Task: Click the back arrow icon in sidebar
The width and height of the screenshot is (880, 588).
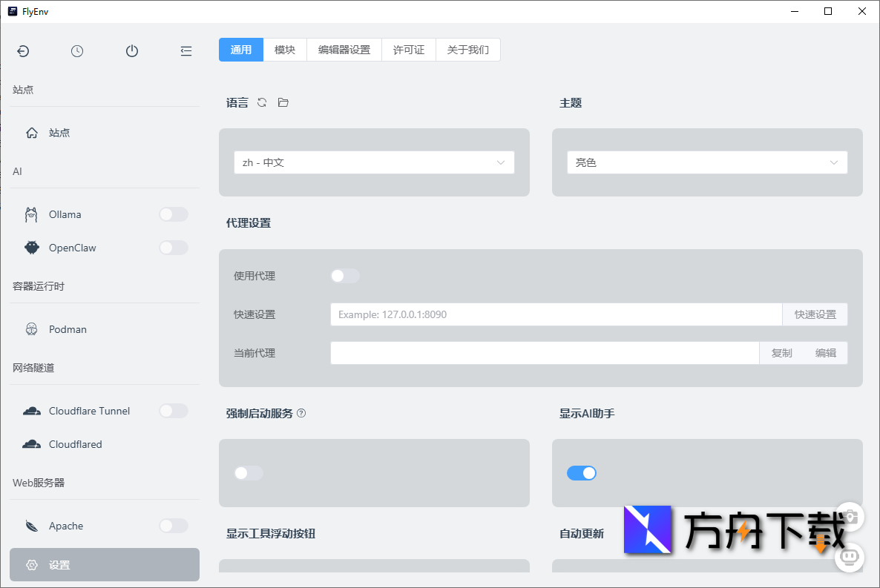Action: pos(23,51)
